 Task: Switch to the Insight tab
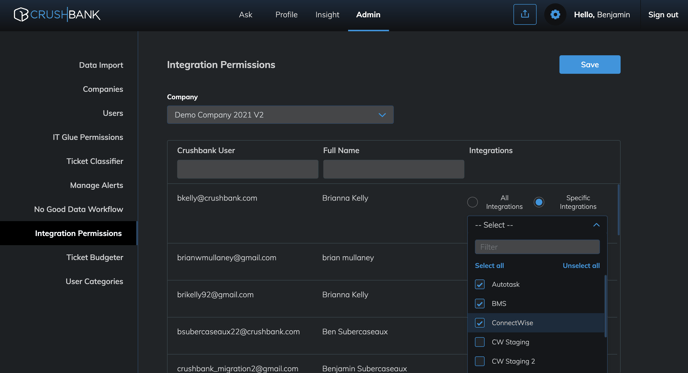327,14
